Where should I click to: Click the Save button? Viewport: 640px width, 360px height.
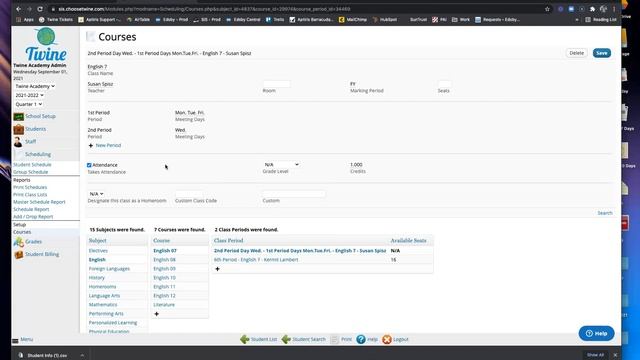[x=602, y=53]
